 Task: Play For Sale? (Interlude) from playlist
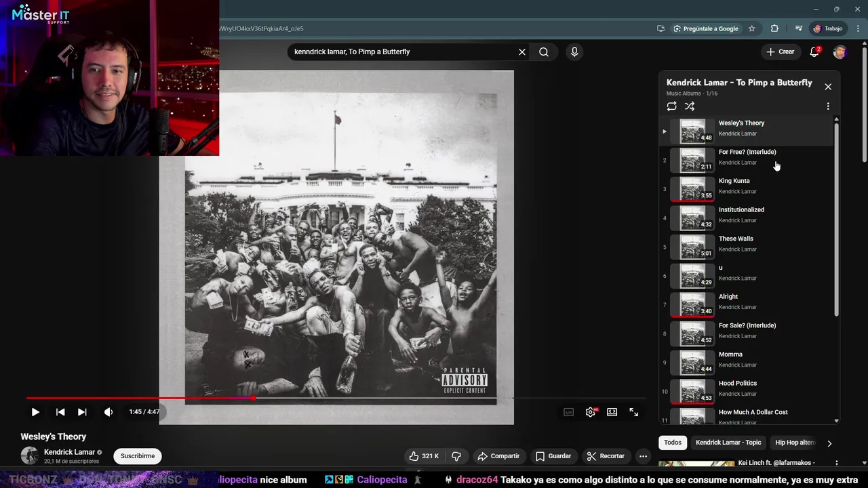pos(746,333)
